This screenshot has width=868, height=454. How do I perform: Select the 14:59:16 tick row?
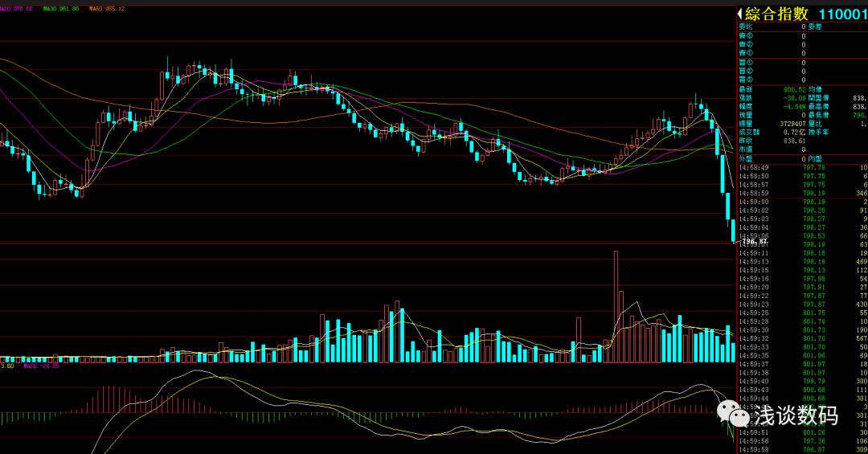803,279
